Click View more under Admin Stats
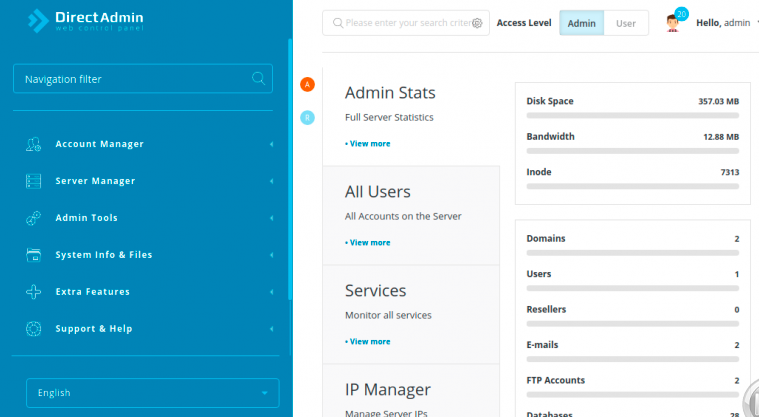The width and height of the screenshot is (759, 417). (x=369, y=144)
